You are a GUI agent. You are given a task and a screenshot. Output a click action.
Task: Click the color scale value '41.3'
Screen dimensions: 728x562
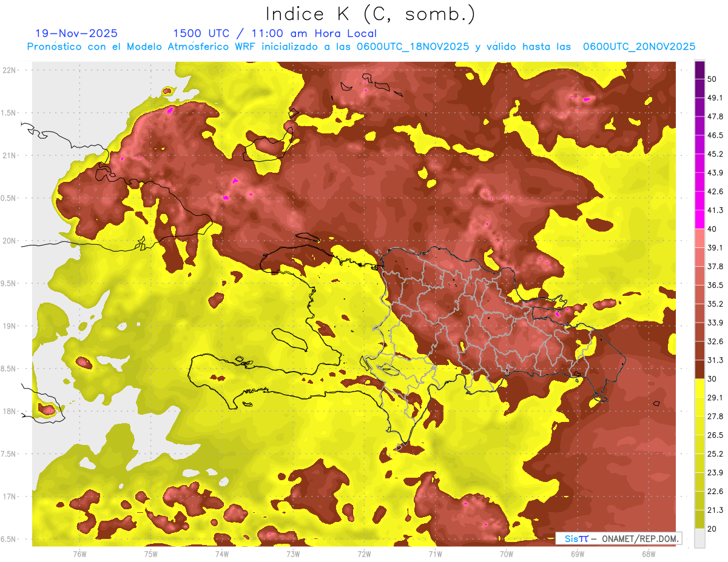(715, 210)
